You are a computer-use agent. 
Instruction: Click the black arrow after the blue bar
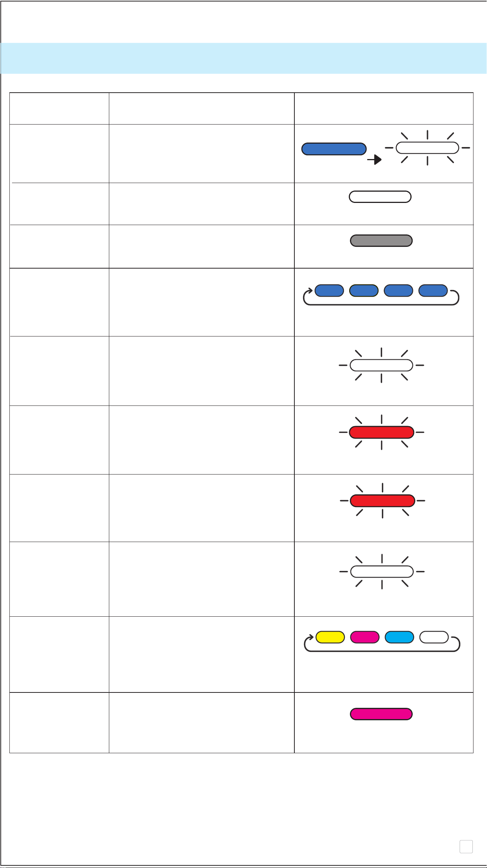[x=374, y=160]
